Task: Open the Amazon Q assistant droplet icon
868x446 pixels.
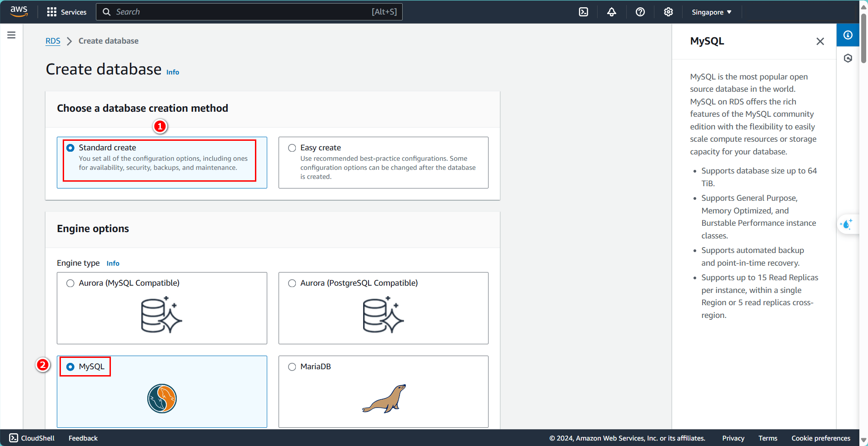Action: 847,224
